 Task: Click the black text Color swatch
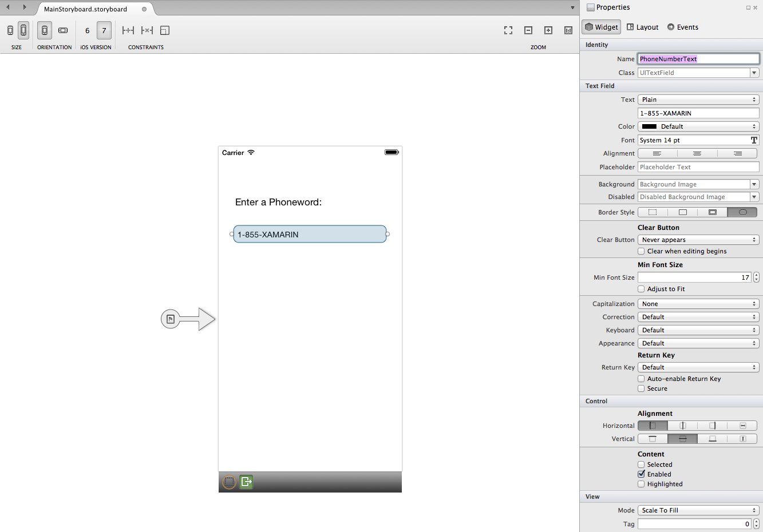click(649, 126)
